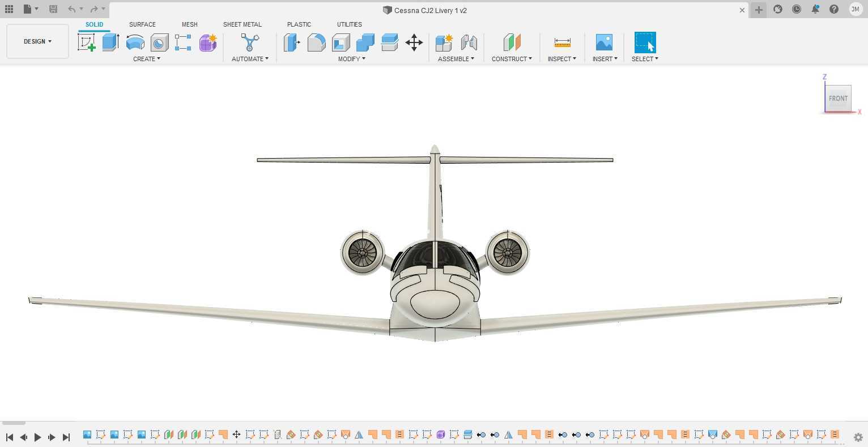The width and height of the screenshot is (868, 447).
Task: Play the timeline
Action: [37, 437]
